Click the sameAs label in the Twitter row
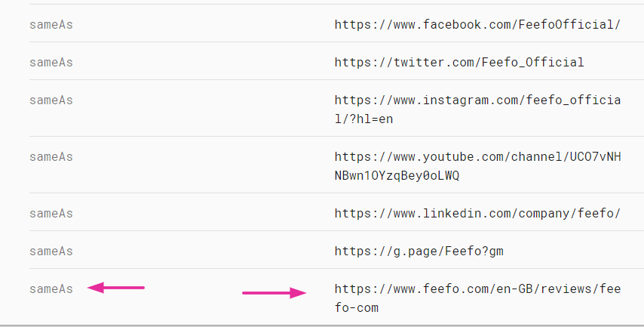The width and height of the screenshot is (644, 327). point(51,62)
